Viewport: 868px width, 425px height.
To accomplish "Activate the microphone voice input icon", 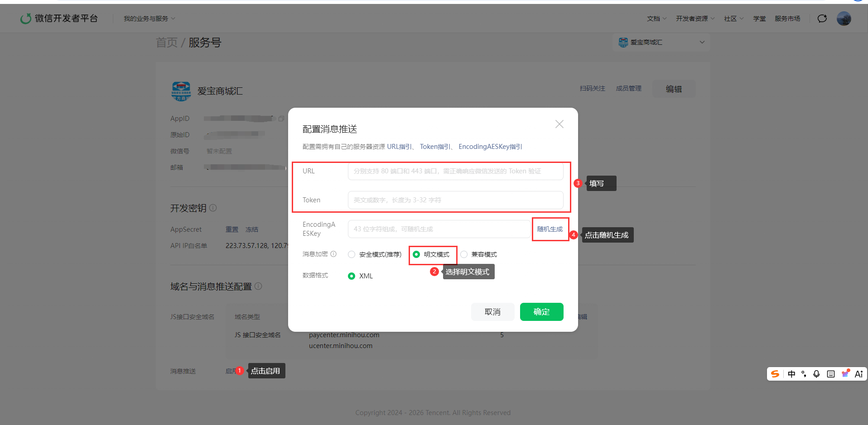I will coord(816,374).
